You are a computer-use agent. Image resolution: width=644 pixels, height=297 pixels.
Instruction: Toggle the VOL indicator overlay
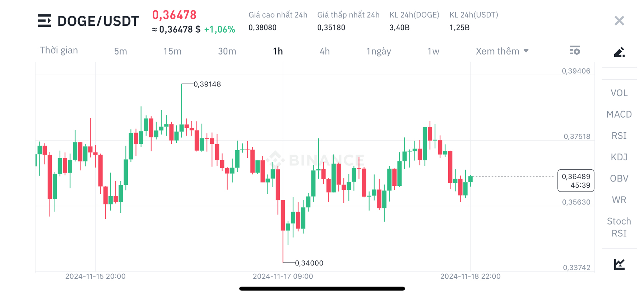[619, 93]
